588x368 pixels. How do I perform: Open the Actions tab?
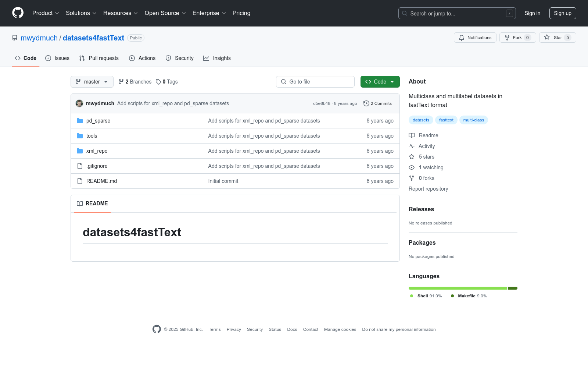tap(142, 58)
